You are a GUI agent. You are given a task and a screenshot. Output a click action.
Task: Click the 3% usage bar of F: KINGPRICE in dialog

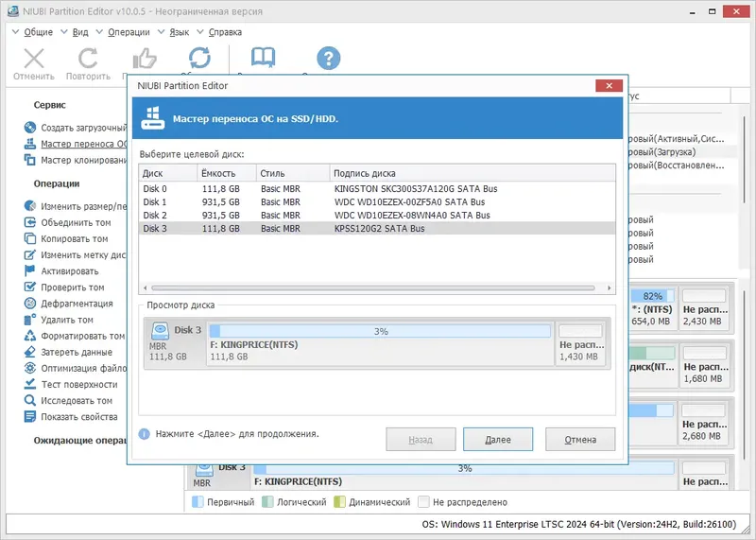click(381, 331)
